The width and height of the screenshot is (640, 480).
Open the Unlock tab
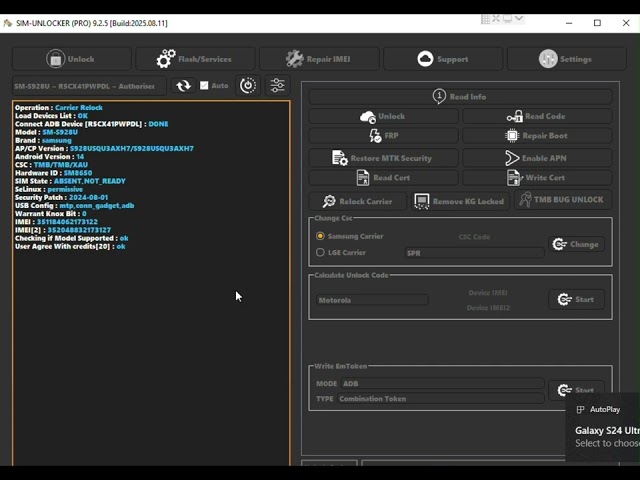coord(72,59)
